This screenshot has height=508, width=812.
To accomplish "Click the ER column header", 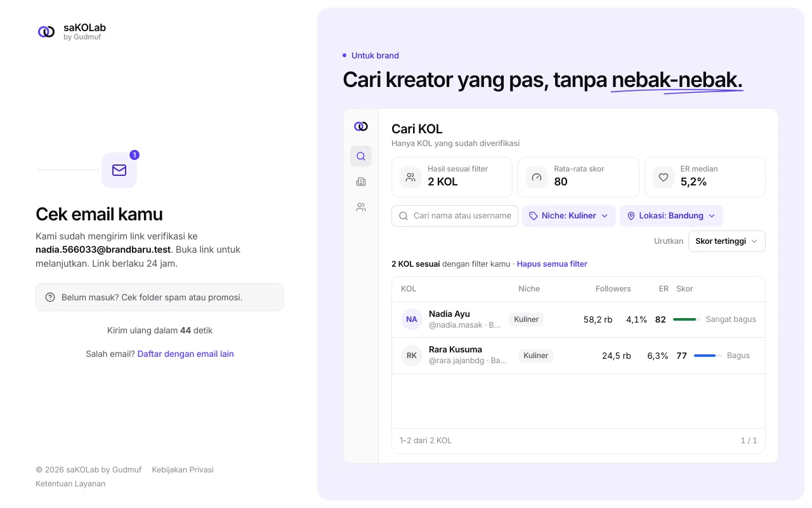I will [664, 289].
